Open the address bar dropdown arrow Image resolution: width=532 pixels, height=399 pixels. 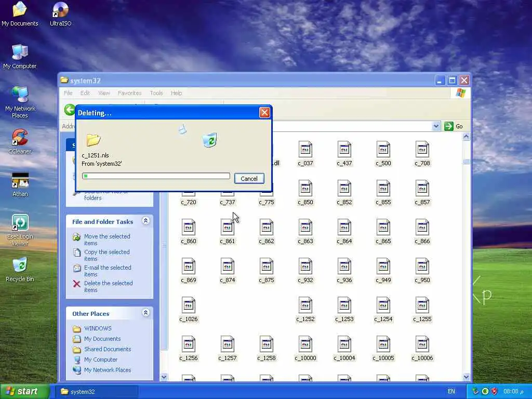point(436,126)
